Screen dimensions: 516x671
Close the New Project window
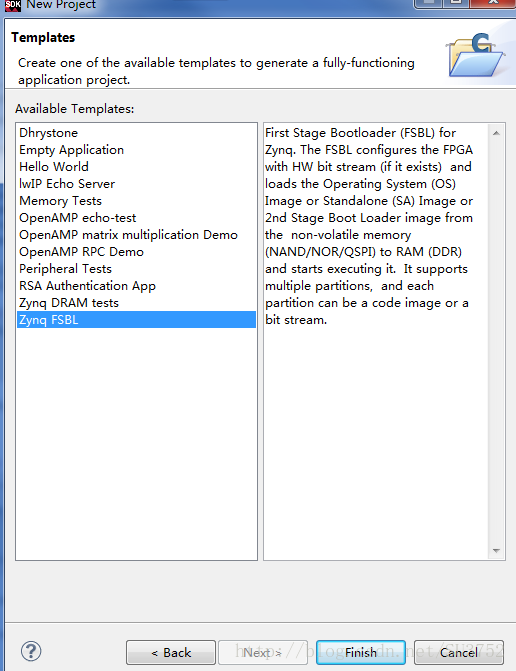(x=493, y=3)
